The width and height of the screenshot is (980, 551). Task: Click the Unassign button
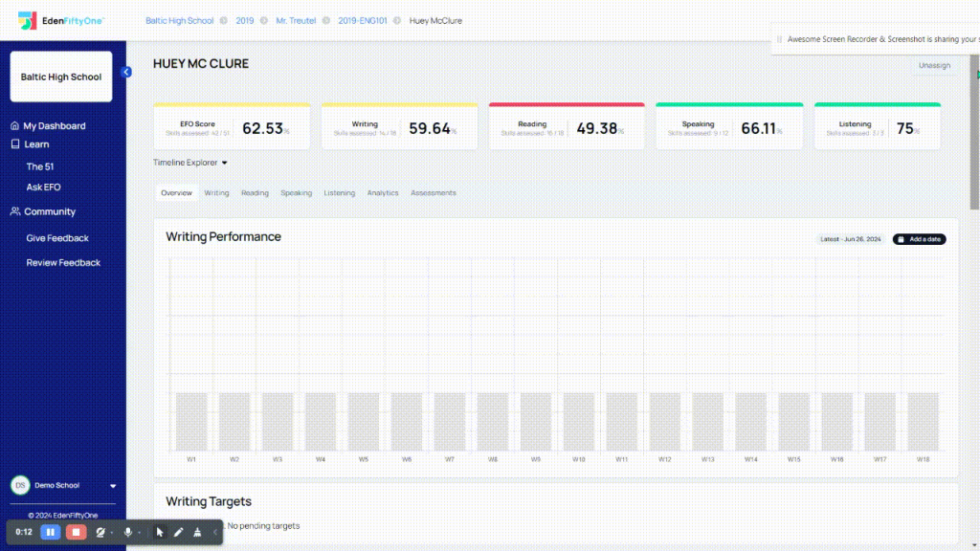click(x=934, y=66)
